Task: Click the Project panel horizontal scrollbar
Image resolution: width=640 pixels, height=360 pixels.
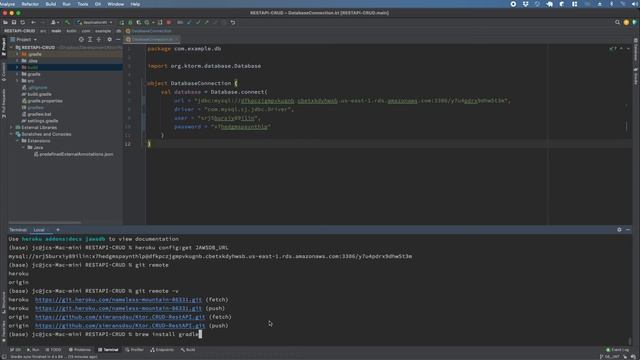Action: 45,223
